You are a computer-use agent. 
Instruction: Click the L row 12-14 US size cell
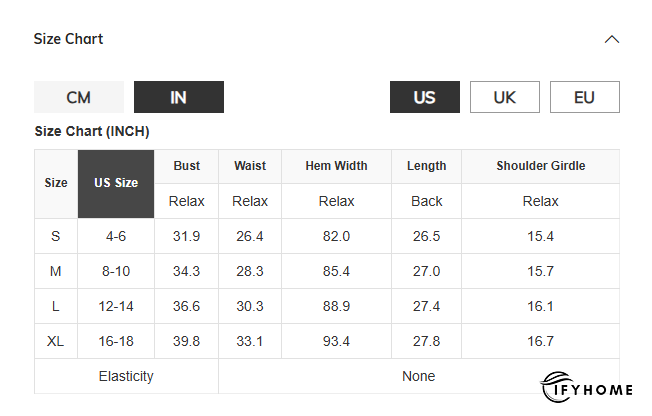tap(116, 306)
